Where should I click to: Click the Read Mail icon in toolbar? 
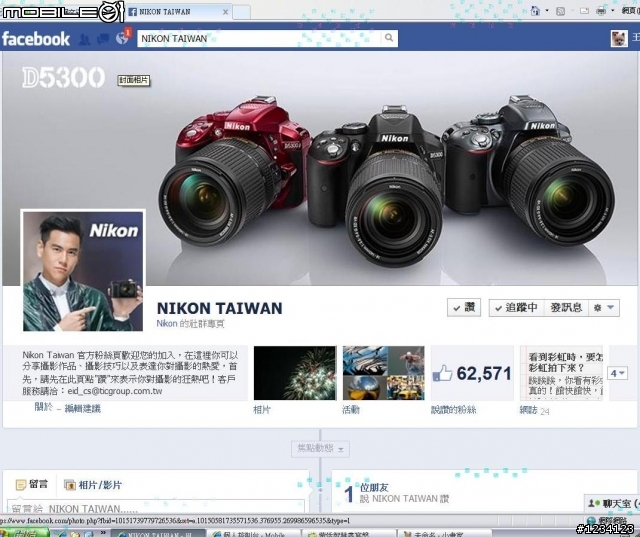point(584,11)
